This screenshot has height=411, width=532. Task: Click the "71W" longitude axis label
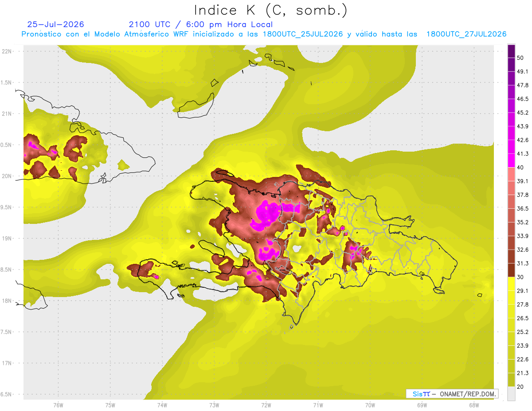(x=318, y=406)
